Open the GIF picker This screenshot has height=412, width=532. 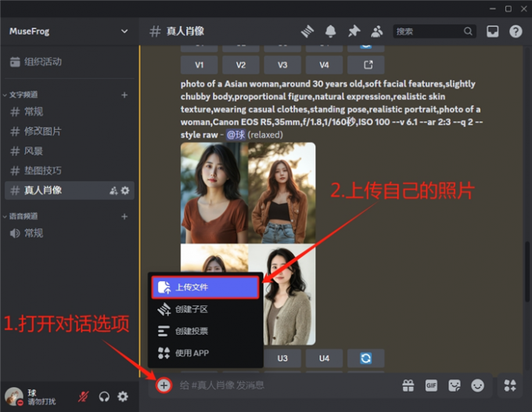[x=431, y=385]
